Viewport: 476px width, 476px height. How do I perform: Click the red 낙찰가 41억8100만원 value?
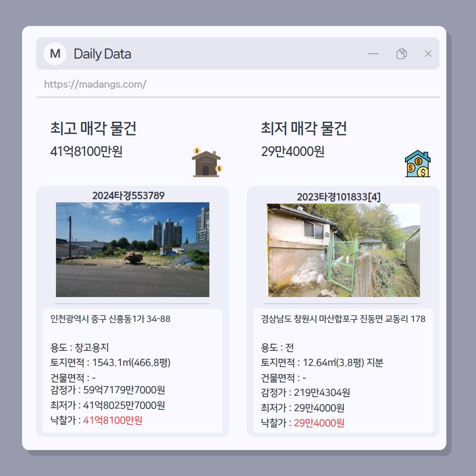113,420
